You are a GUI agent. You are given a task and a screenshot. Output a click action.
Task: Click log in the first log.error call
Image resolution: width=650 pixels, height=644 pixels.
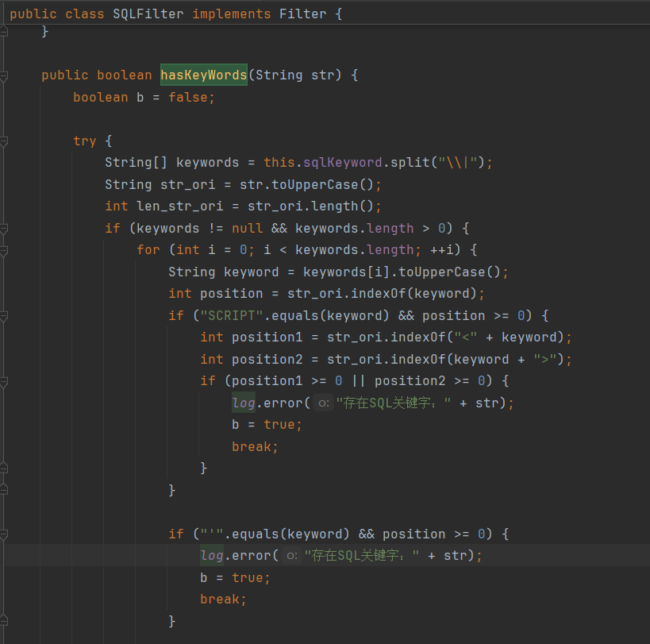pyautogui.click(x=244, y=403)
